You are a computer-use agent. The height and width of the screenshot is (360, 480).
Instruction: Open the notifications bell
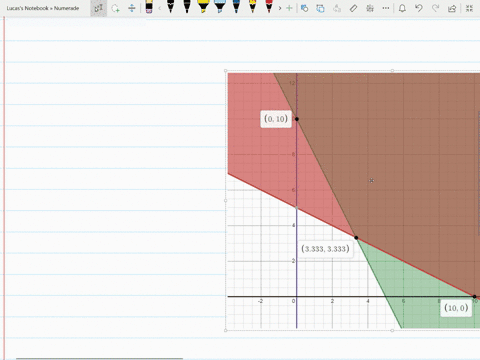(x=402, y=8)
